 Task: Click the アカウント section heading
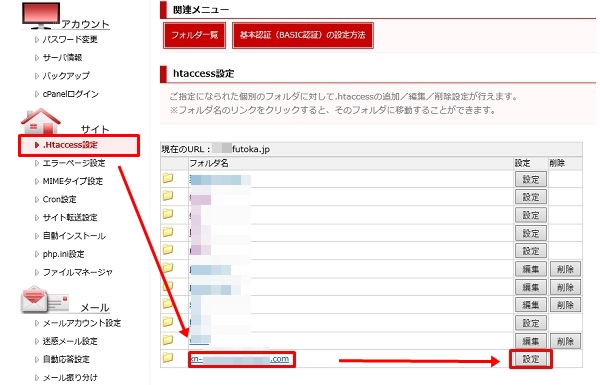pos(86,24)
